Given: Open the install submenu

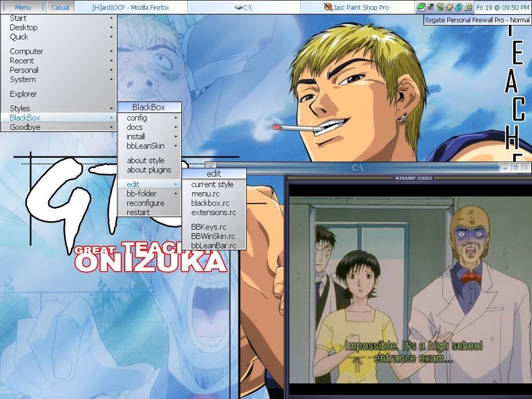Looking at the screenshot, I should 149,137.
